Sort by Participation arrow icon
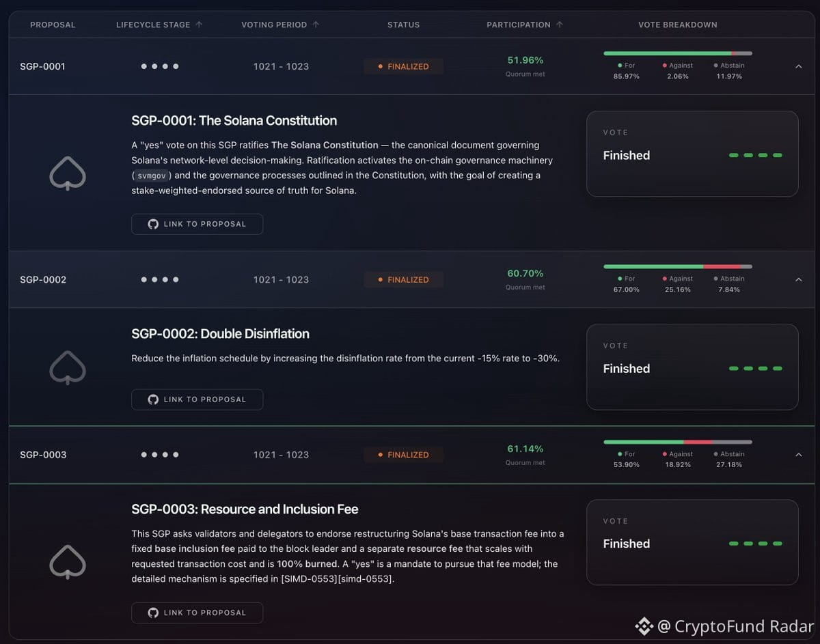This screenshot has width=820, height=644. pyautogui.click(x=560, y=25)
